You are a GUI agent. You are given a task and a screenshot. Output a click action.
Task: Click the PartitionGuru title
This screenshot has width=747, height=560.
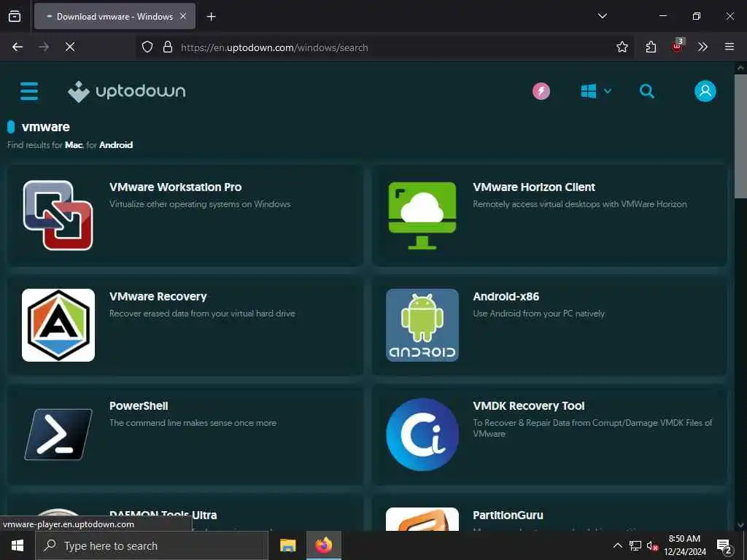point(508,516)
